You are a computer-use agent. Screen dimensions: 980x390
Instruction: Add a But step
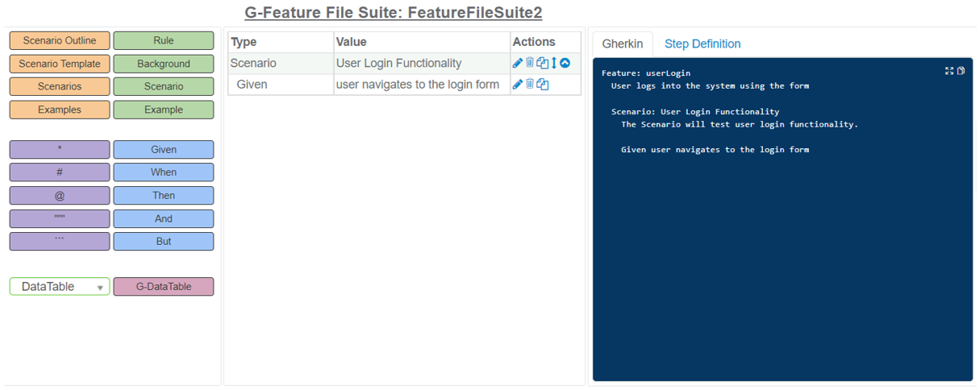click(164, 241)
